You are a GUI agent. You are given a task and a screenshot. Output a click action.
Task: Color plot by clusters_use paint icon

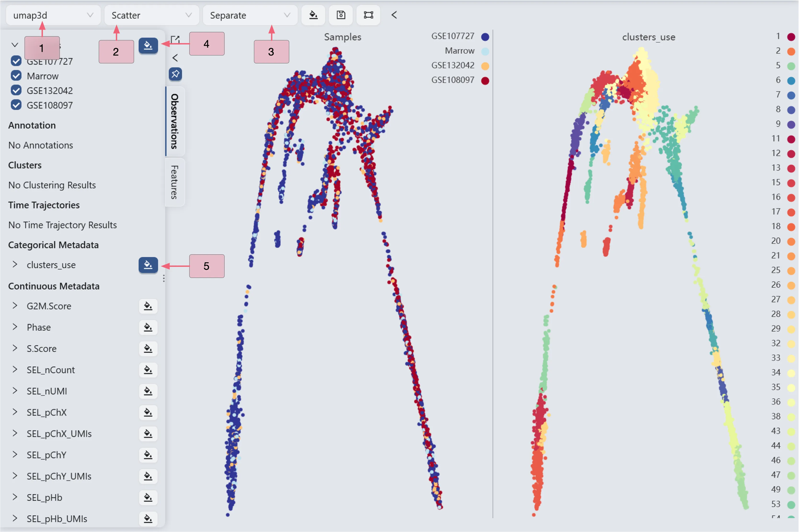pos(148,265)
